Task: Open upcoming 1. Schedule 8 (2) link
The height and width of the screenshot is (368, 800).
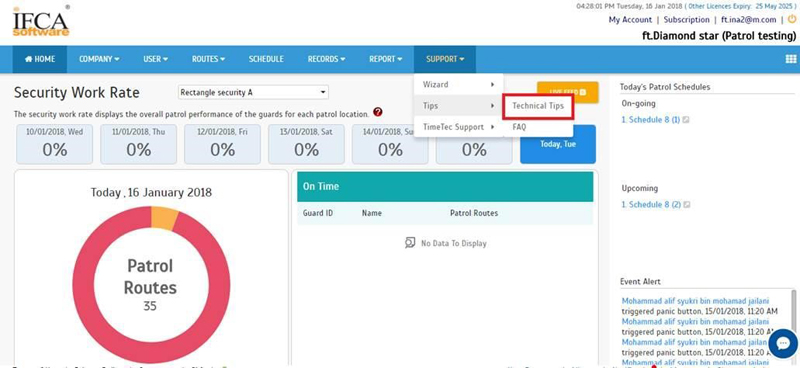Action: [x=652, y=205]
